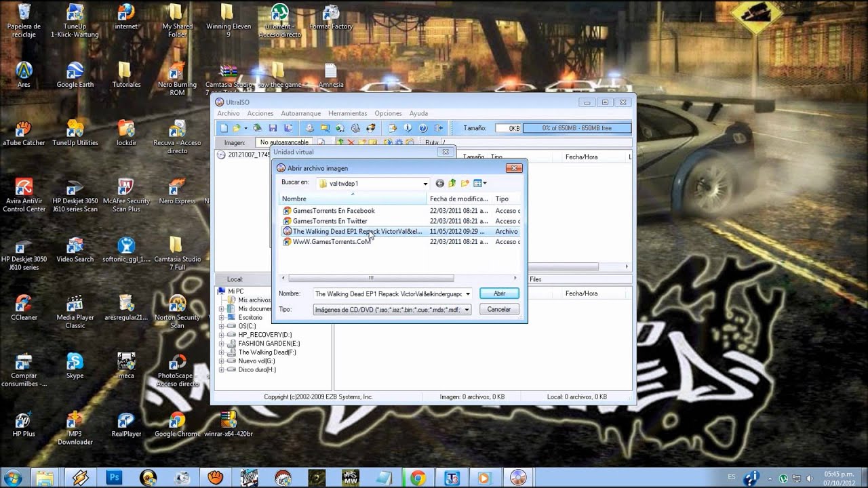Screen dimensions: 868x488
Task: Click the Google Chrome icon in the taskbar
Action: coord(417,478)
